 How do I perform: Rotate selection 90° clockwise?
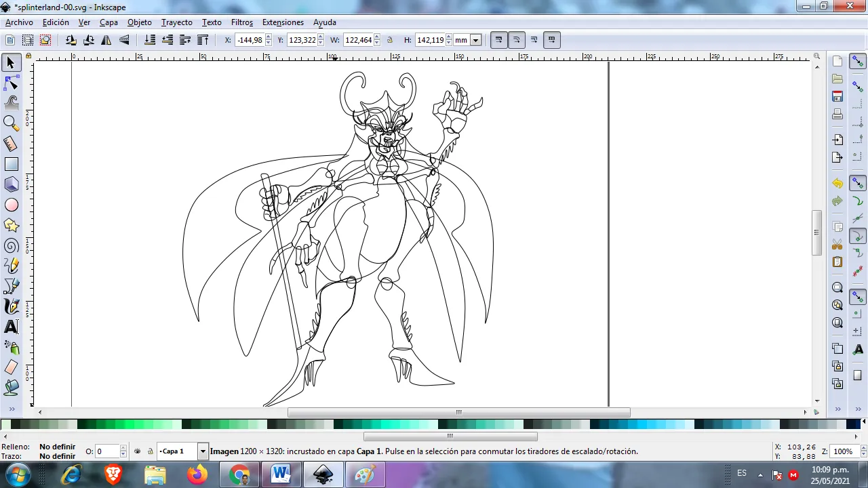pyautogui.click(x=89, y=40)
